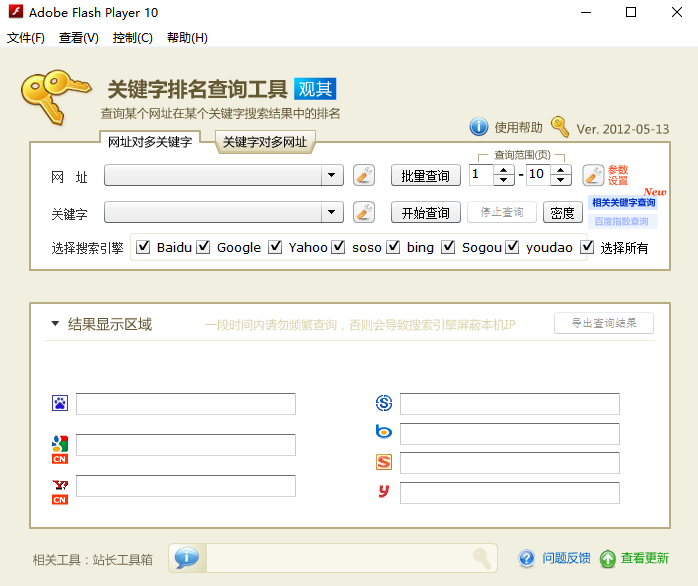Open the 网址 dropdown arrow

[x=332, y=175]
